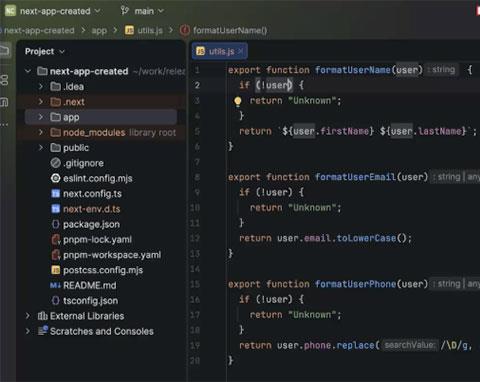Select the utils.js editor tab
This screenshot has width=480, height=382.
pyautogui.click(x=221, y=51)
